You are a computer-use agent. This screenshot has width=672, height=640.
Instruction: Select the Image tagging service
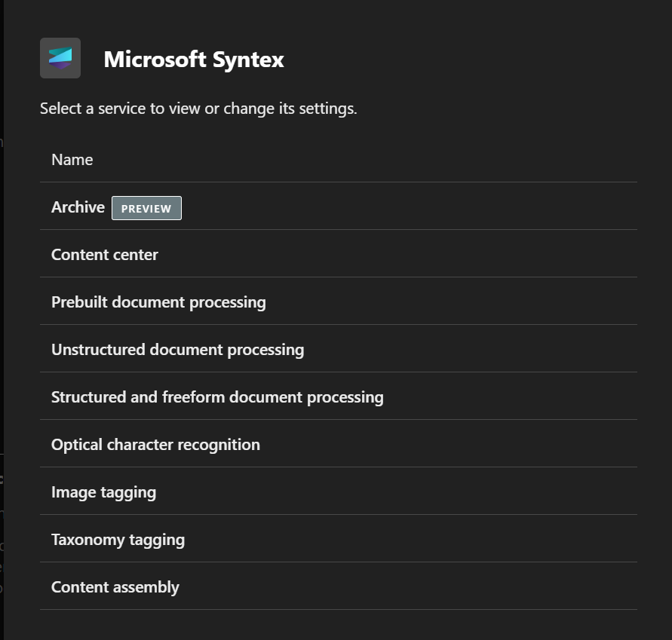[103, 492]
